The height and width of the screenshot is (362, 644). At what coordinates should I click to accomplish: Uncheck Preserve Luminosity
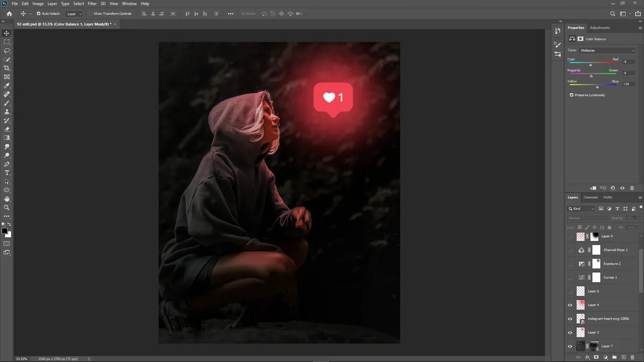[572, 95]
